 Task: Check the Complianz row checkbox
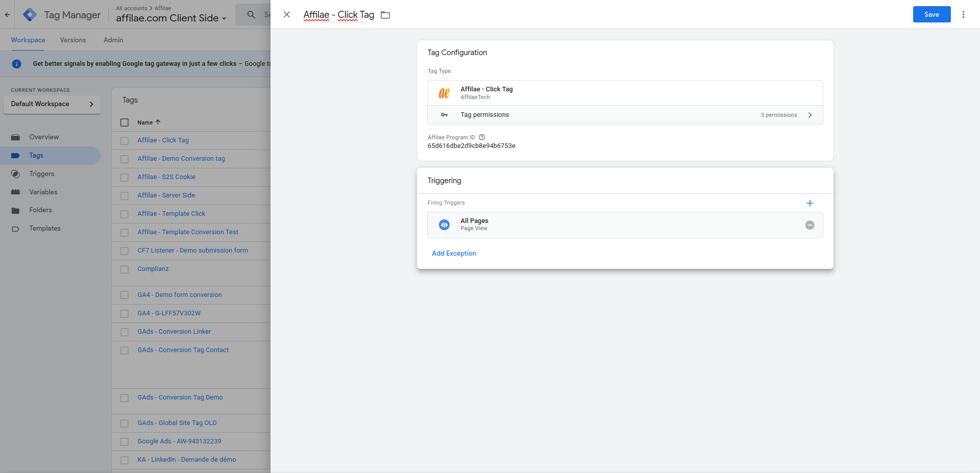coord(125,269)
